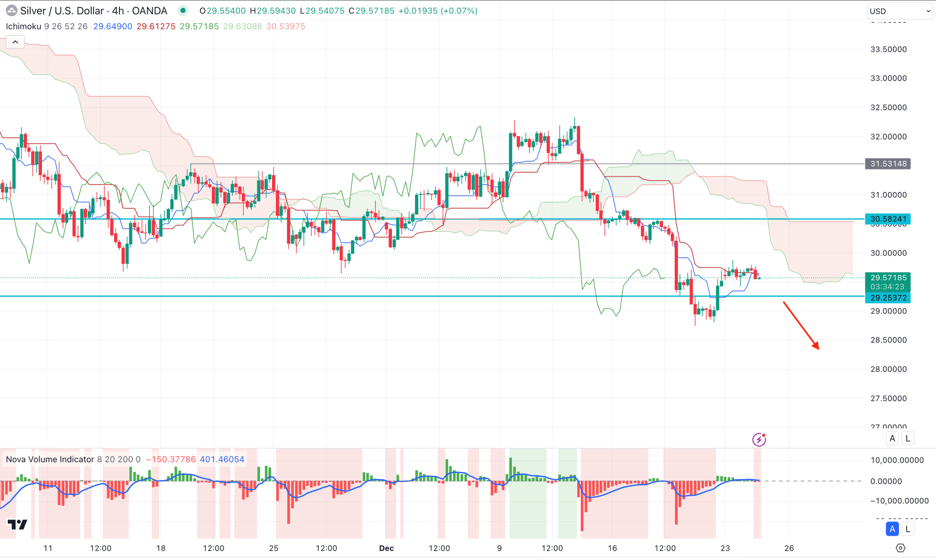
Task: Select the Nova Volume Indicator label
Action: coord(50,459)
